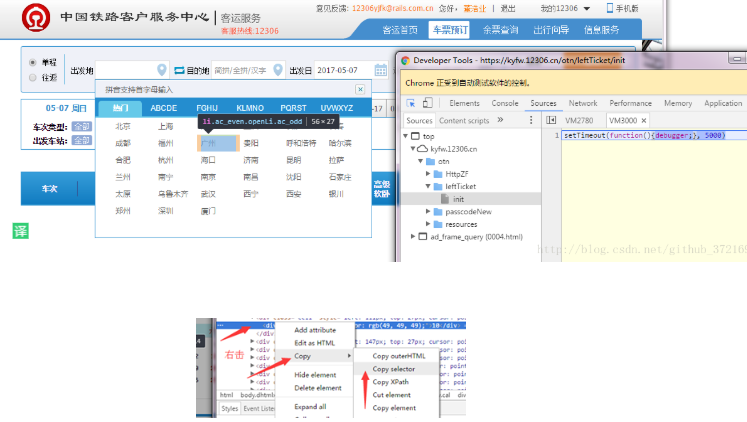Viewport: 747px width, 422px height.
Task: Click Edit as HTML menu entry
Action: coord(315,343)
